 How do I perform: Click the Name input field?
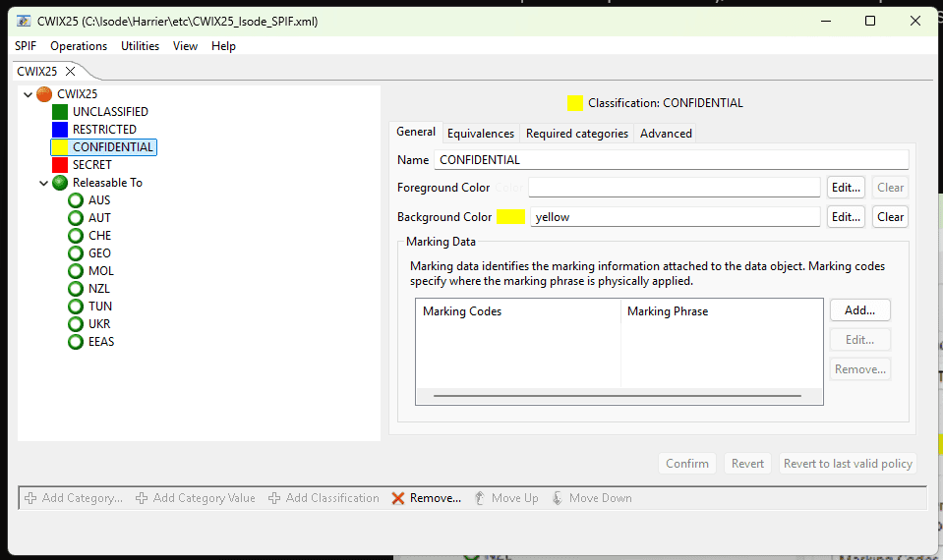pyautogui.click(x=672, y=160)
